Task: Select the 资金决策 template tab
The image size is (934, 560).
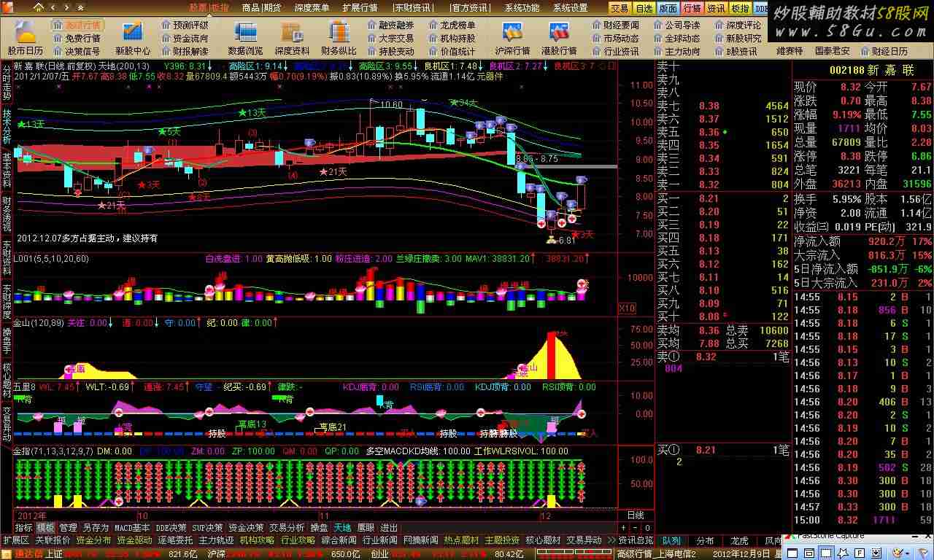Action: pos(246,528)
